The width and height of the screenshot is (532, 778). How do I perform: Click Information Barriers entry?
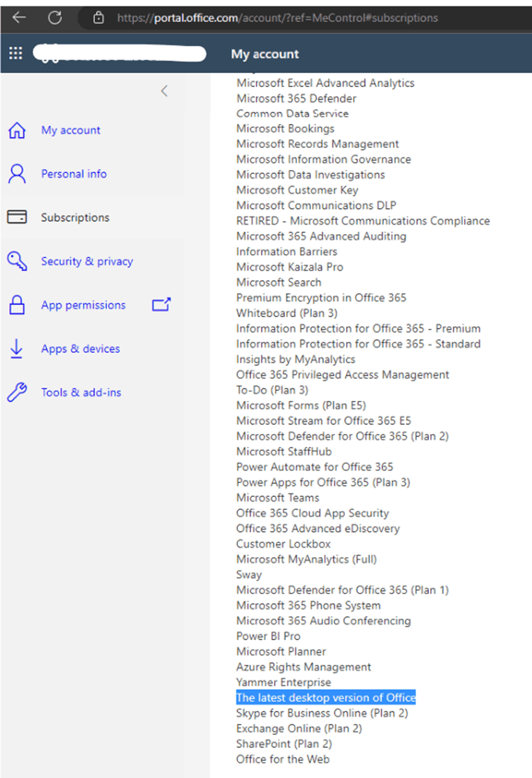(287, 251)
